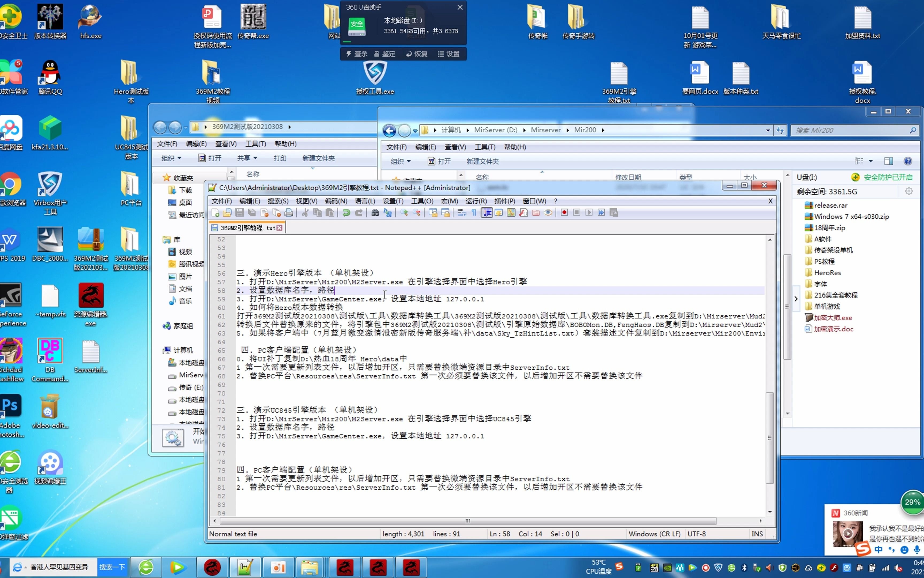Click the Notepad++ horizontal scrollbar
Viewport: 924px width, 578px height.
click(x=468, y=521)
